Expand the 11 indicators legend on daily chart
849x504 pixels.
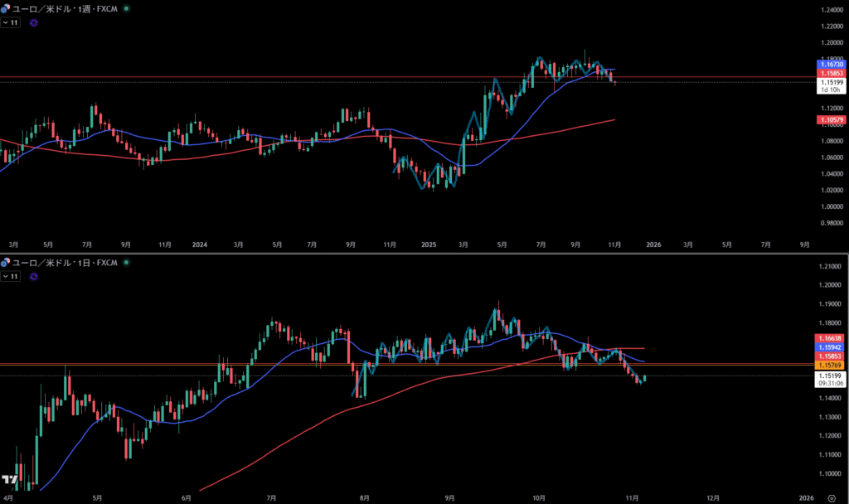tap(11, 277)
